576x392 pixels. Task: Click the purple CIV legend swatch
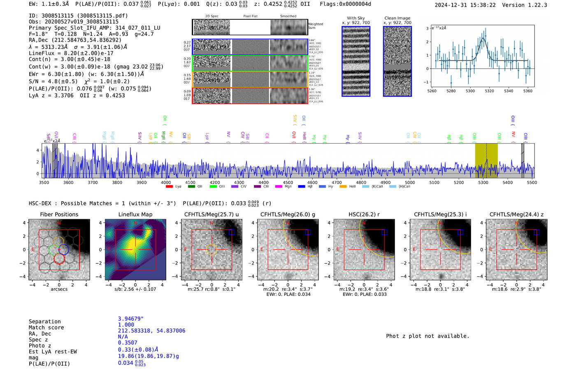(235, 187)
